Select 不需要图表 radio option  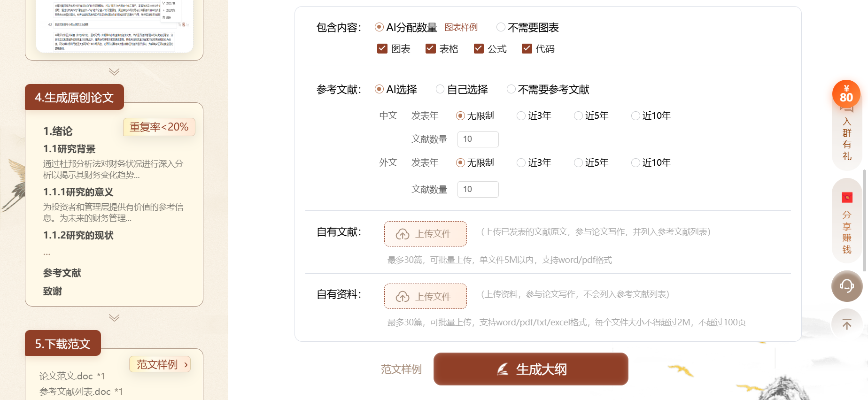click(501, 27)
